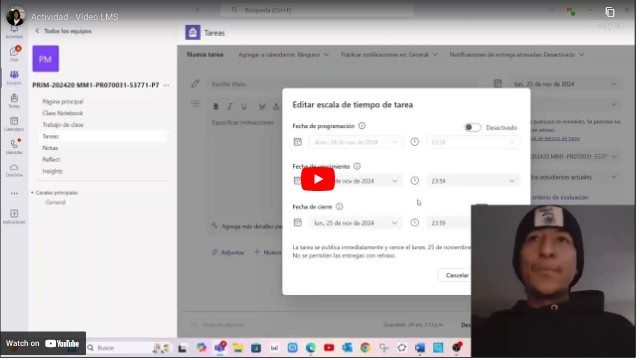Click the clock icon of the Fecha de cierre row
This screenshot has width=640, height=360.
(x=414, y=222)
